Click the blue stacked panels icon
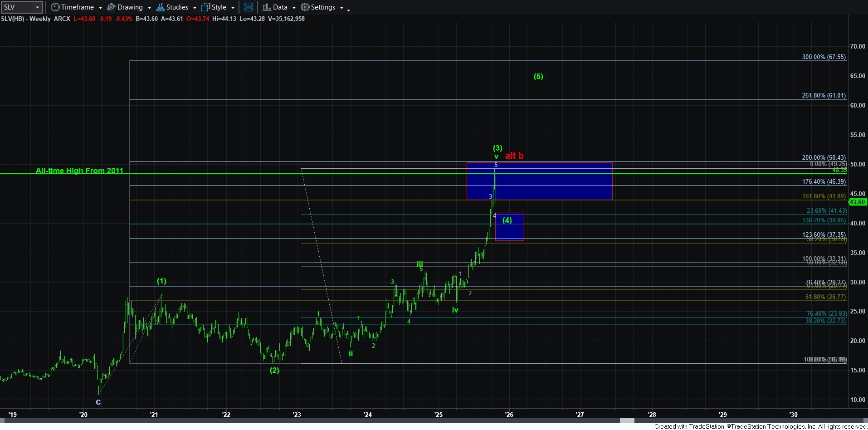Screen dimensions: 868x430 (248, 7)
